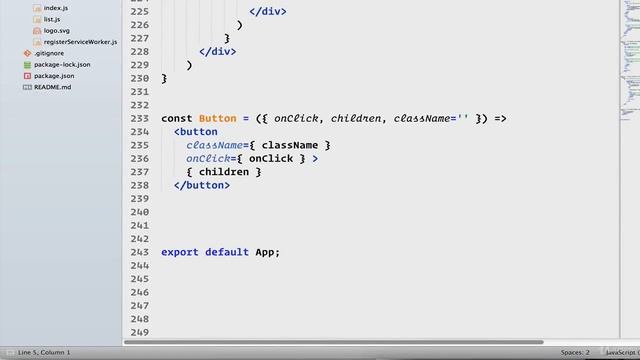The width and height of the screenshot is (640, 360).
Task: Open the Spaces: 2 indentation menu
Action: pos(575,352)
